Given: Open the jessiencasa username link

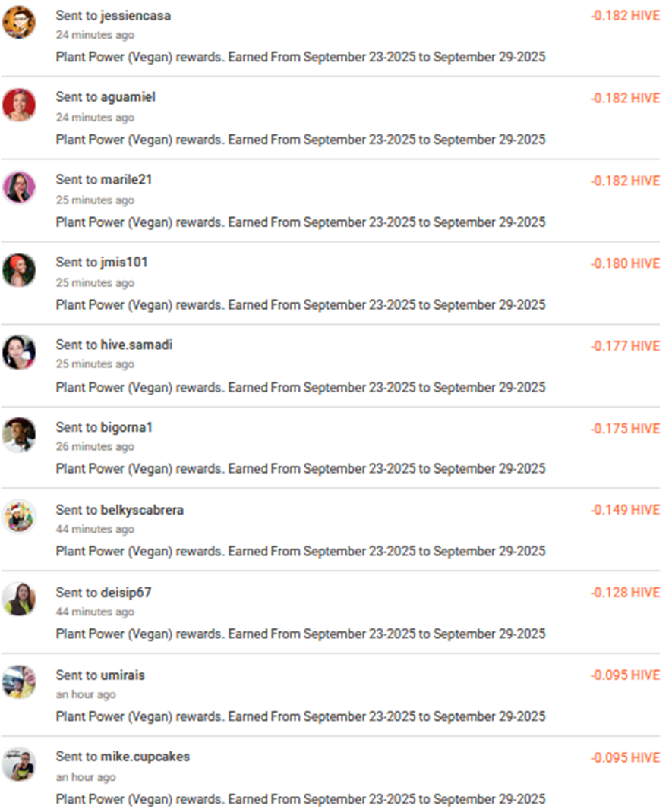Looking at the screenshot, I should coord(135,16).
